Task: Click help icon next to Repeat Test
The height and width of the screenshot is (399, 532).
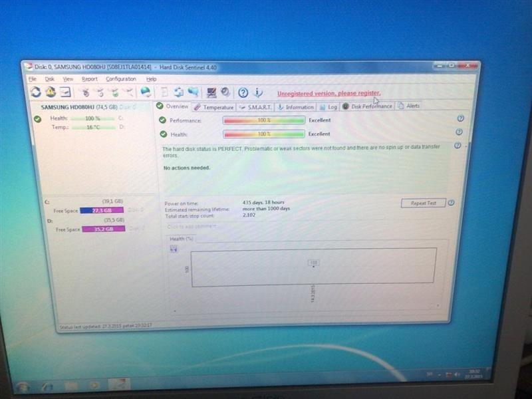Action: (x=451, y=203)
